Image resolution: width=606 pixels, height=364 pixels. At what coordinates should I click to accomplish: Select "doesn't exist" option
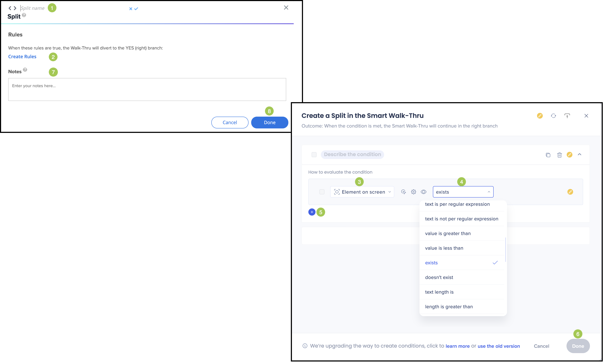439,277
